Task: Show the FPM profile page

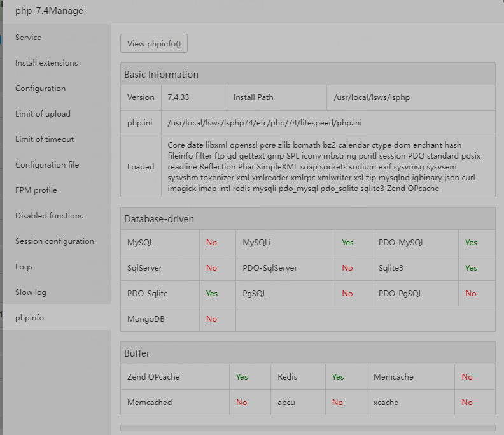Action: [36, 190]
